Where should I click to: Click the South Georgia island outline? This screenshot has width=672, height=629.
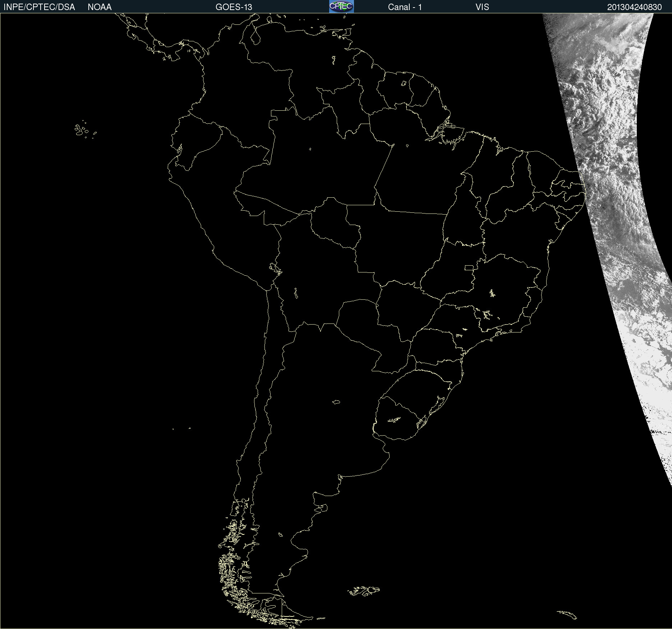click(x=567, y=615)
